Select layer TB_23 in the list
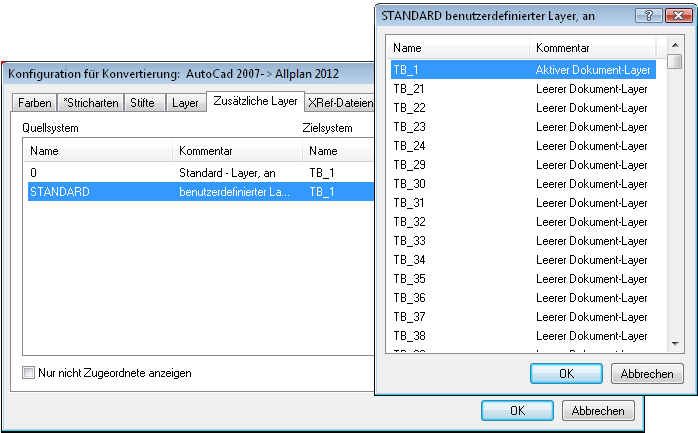 coord(523,127)
